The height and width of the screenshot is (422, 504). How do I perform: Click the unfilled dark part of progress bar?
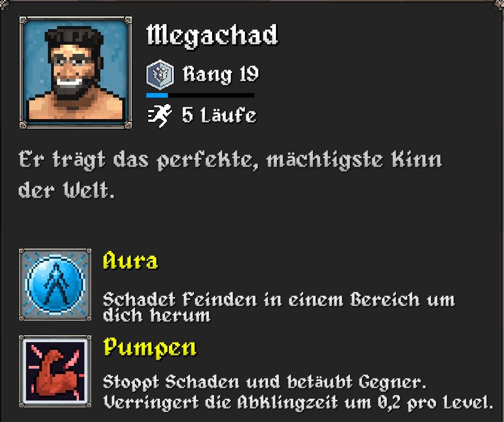click(x=211, y=95)
